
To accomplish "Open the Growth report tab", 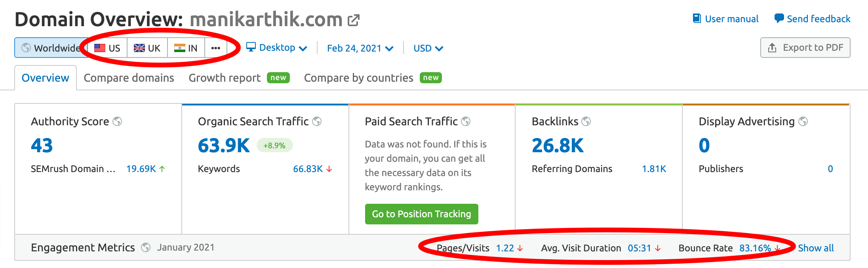I will 224,78.
